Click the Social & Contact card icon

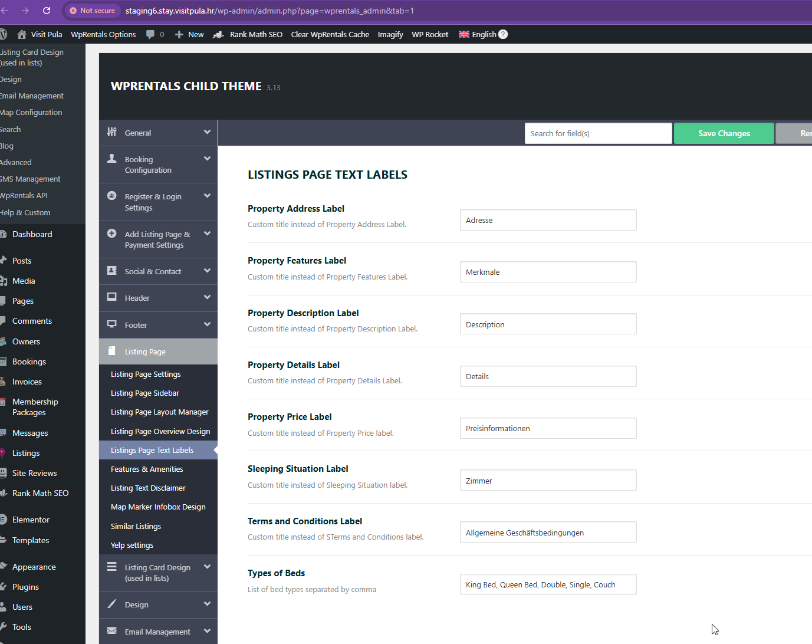pyautogui.click(x=111, y=270)
